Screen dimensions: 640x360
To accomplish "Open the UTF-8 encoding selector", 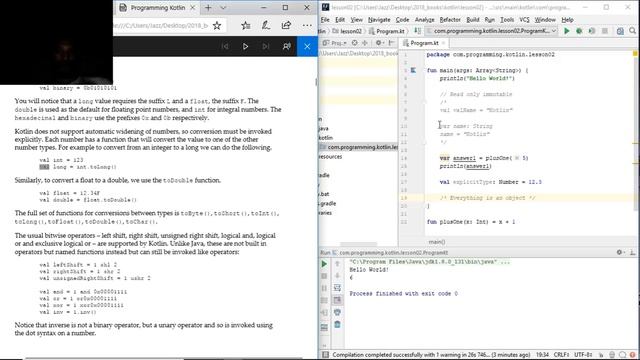I will tap(583, 355).
